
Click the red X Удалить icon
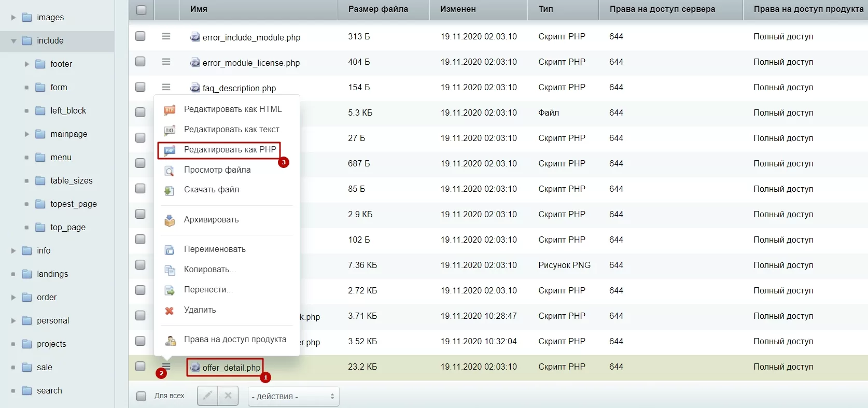tap(169, 311)
